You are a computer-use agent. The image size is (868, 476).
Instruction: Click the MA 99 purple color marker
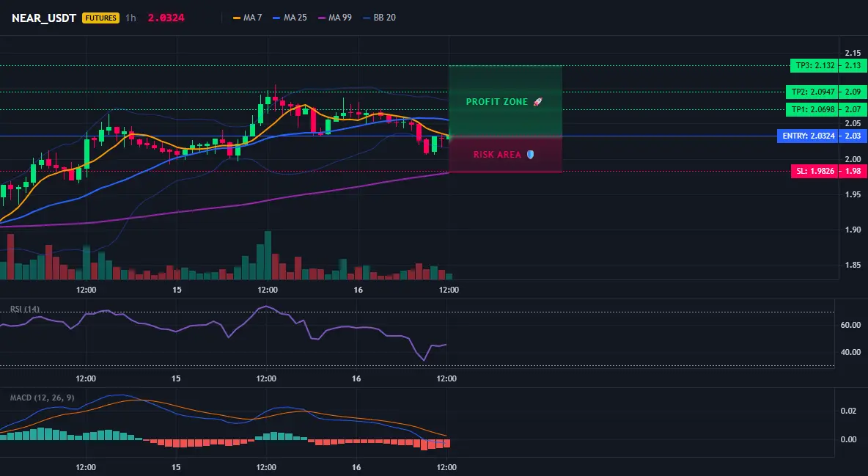tap(322, 18)
